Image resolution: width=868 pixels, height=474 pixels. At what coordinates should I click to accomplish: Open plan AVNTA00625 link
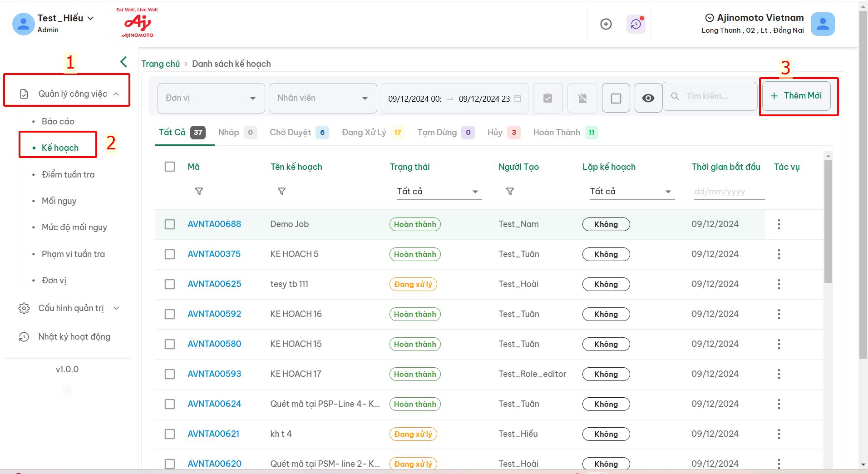coord(214,284)
